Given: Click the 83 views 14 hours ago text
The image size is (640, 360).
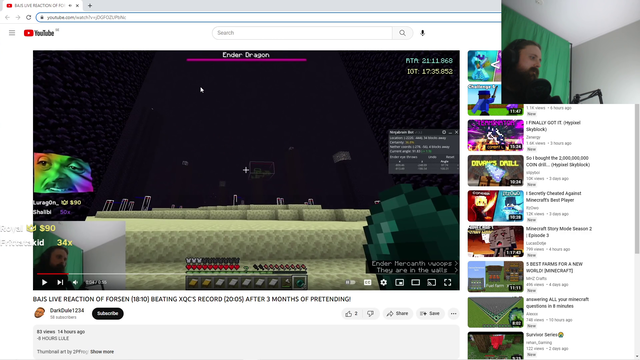Looking at the screenshot, I should (61, 332).
